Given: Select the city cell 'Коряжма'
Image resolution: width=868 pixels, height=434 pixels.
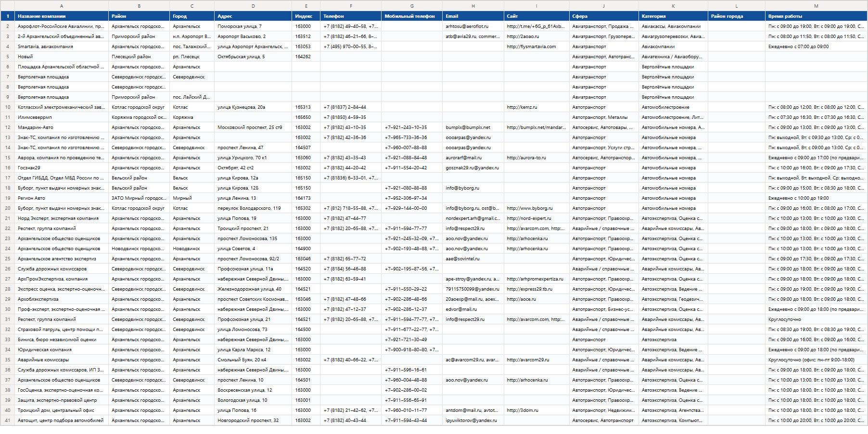Looking at the screenshot, I should 192,117.
